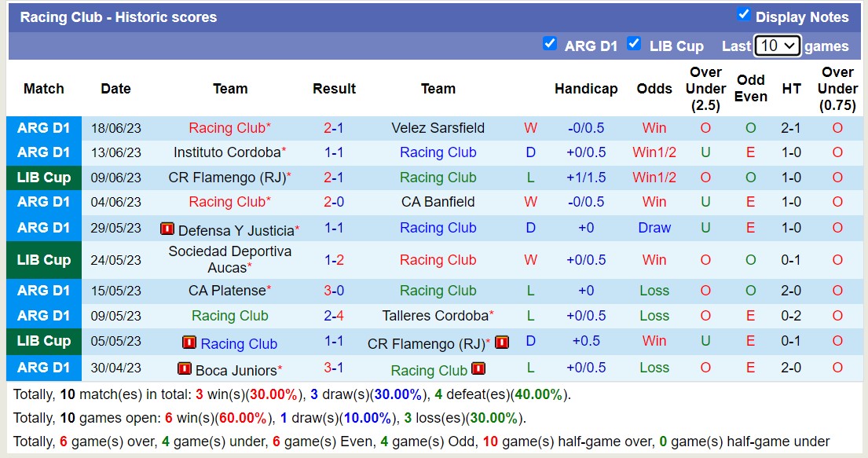Click the 2-4 result against Talleres Cordoba
The image size is (868, 458).
[x=334, y=316]
